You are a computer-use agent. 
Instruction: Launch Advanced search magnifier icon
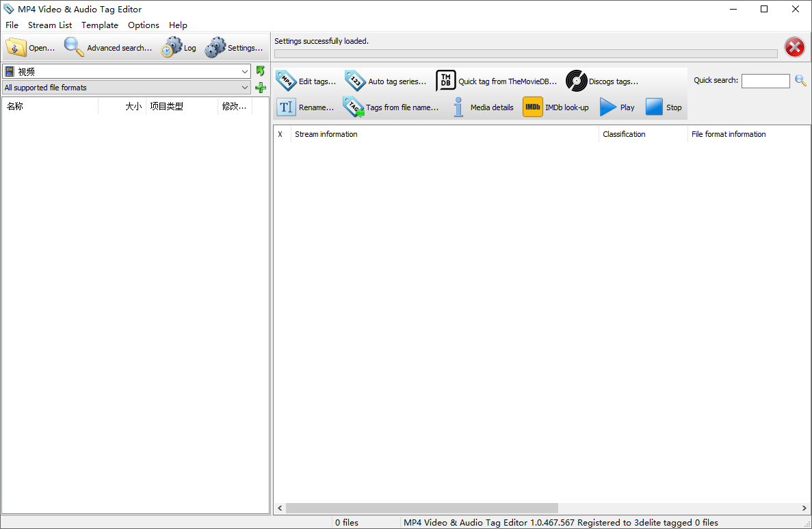(73, 47)
